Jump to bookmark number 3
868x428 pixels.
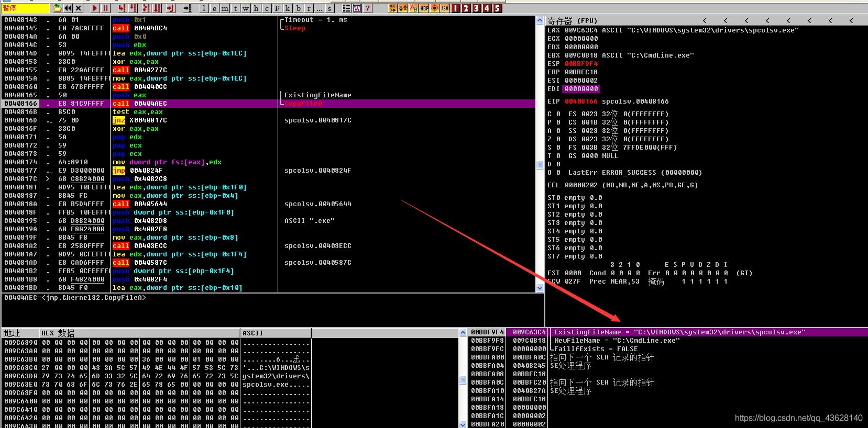476,8
